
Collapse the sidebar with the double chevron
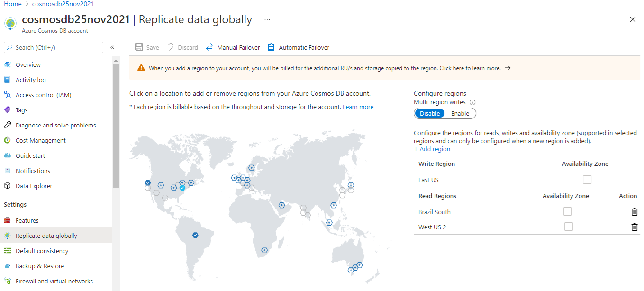point(112,47)
